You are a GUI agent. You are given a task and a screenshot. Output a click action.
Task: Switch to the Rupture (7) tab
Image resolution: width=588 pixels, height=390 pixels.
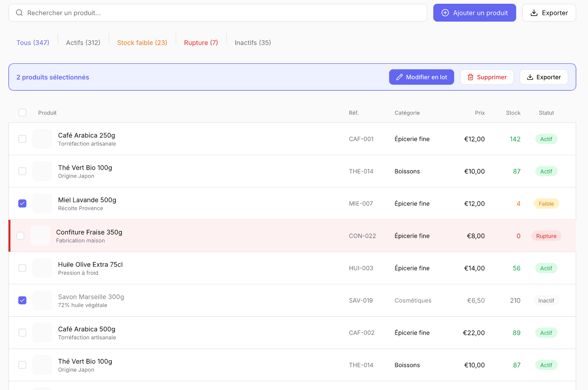pos(201,43)
